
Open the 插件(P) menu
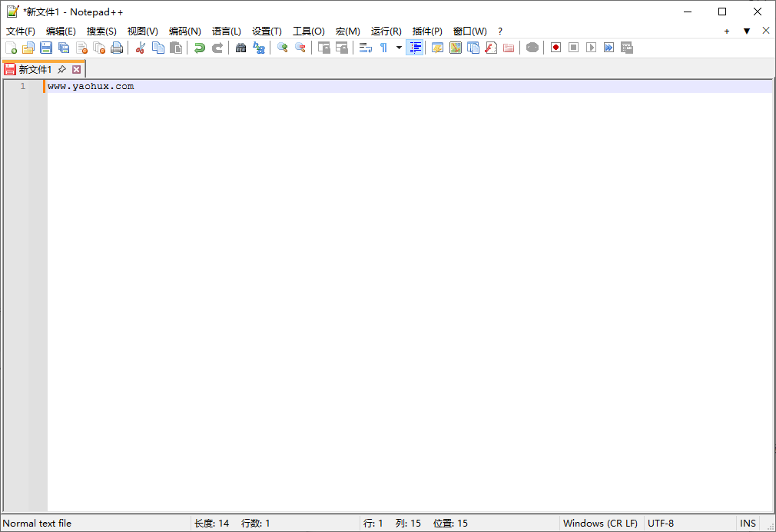(x=427, y=31)
